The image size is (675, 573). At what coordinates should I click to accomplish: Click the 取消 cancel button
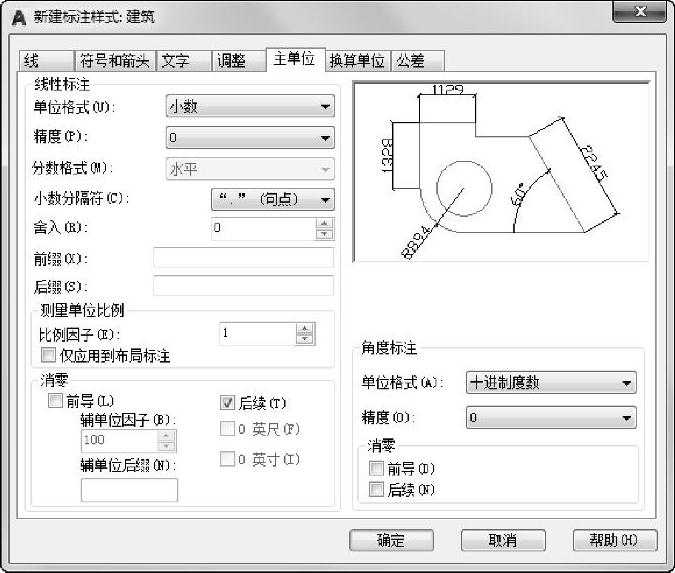click(503, 540)
